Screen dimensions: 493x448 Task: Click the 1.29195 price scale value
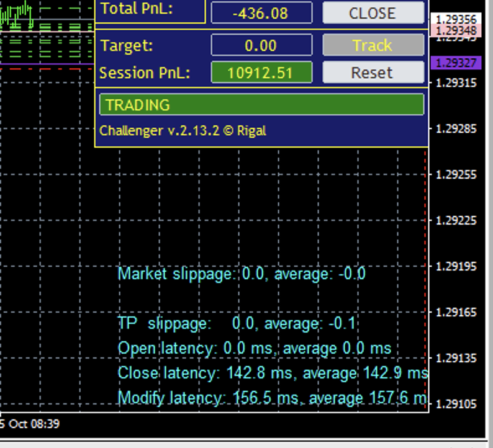[456, 266]
